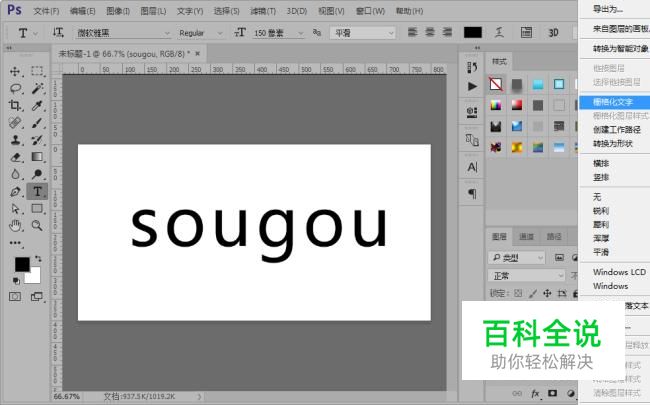Open the layer filter type dropdown
Screen dimensions: 650x405
click(x=517, y=258)
